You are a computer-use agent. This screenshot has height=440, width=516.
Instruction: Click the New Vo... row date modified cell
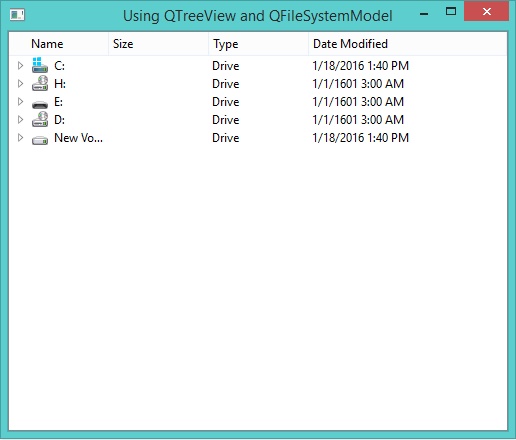pyautogui.click(x=360, y=138)
